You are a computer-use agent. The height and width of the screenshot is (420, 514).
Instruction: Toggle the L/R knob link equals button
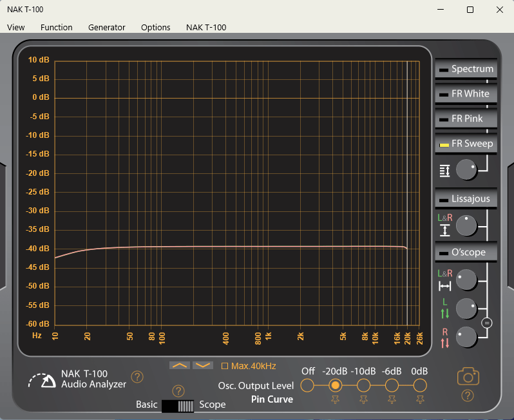487,323
